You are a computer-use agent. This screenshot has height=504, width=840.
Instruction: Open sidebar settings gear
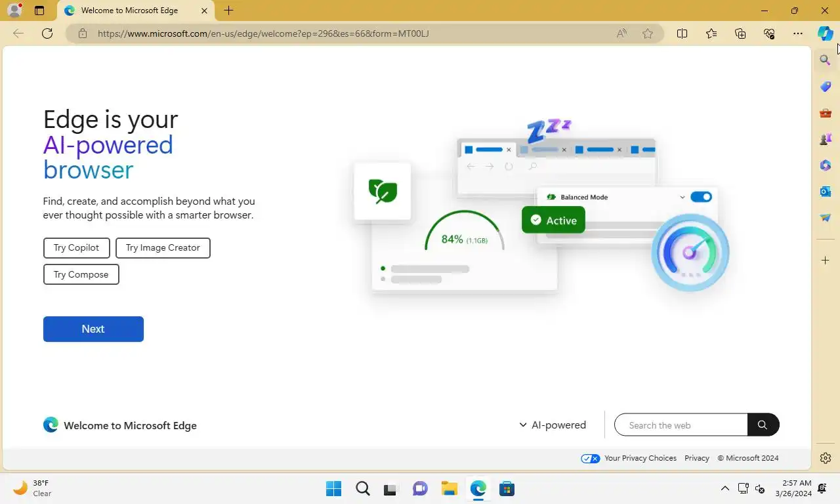coord(826,458)
